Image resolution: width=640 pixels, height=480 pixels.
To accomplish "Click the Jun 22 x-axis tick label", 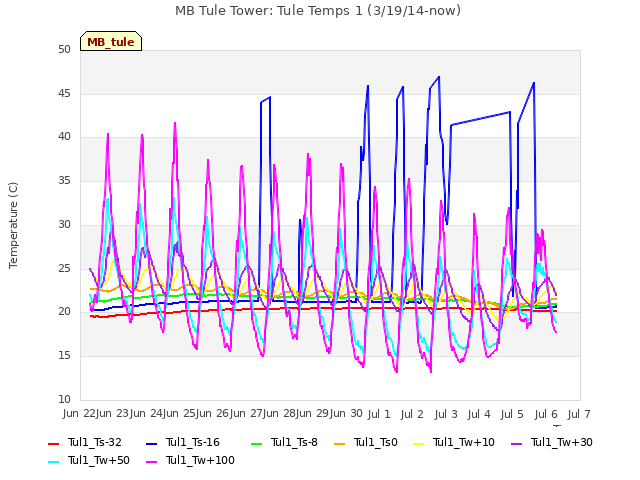I will [80, 414].
